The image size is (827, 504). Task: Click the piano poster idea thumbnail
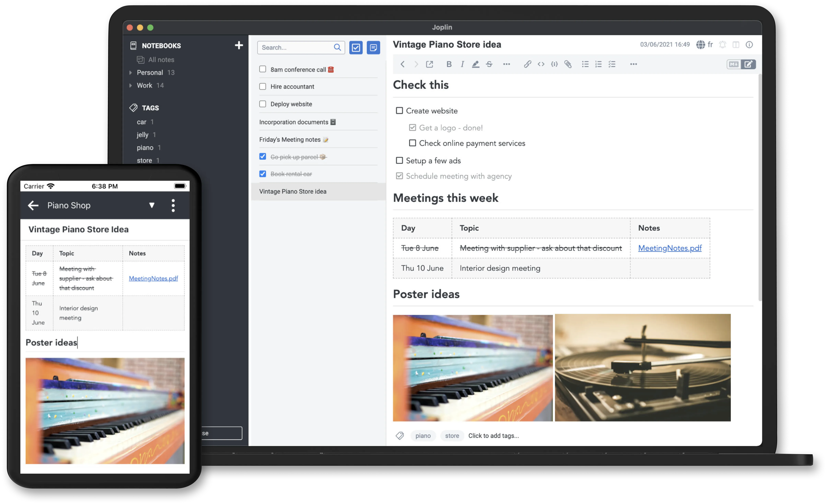(x=473, y=367)
